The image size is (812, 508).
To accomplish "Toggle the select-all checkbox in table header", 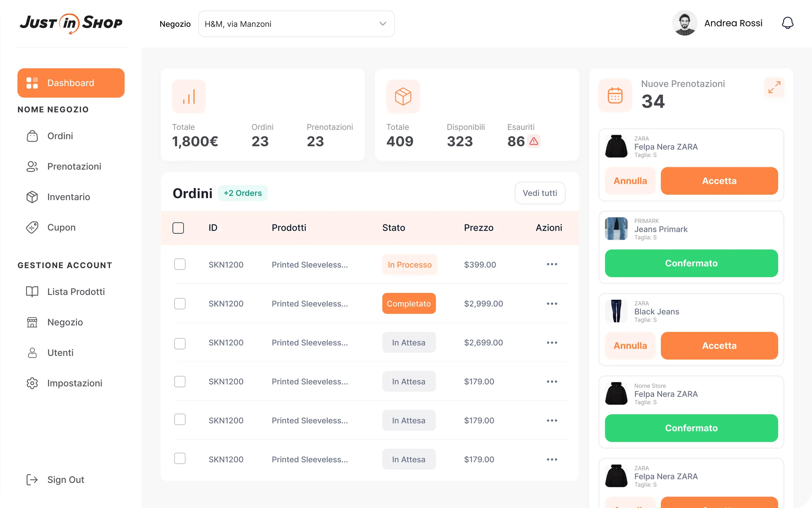I will point(178,228).
